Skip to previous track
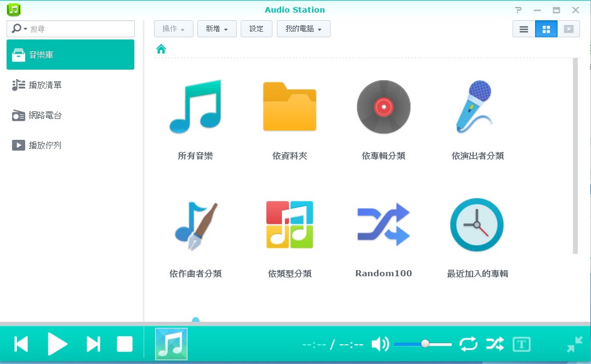Screen dimensions: 591x364 21,344
